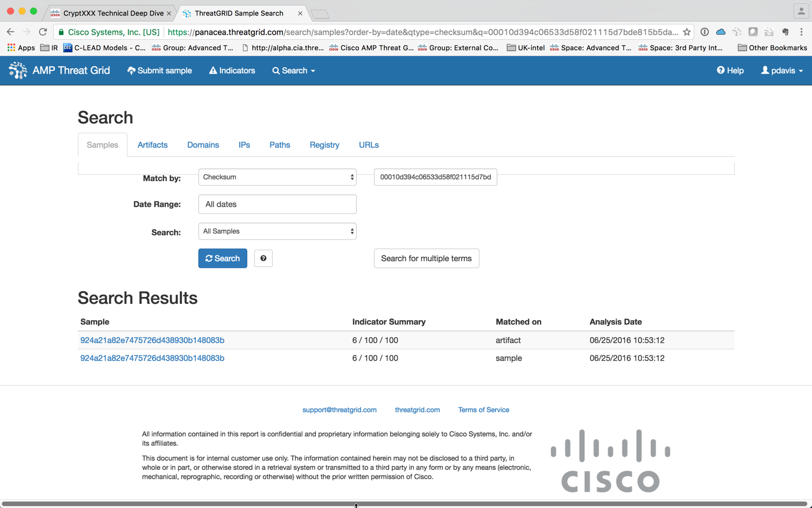Click the Analysis Date column header

pos(615,322)
